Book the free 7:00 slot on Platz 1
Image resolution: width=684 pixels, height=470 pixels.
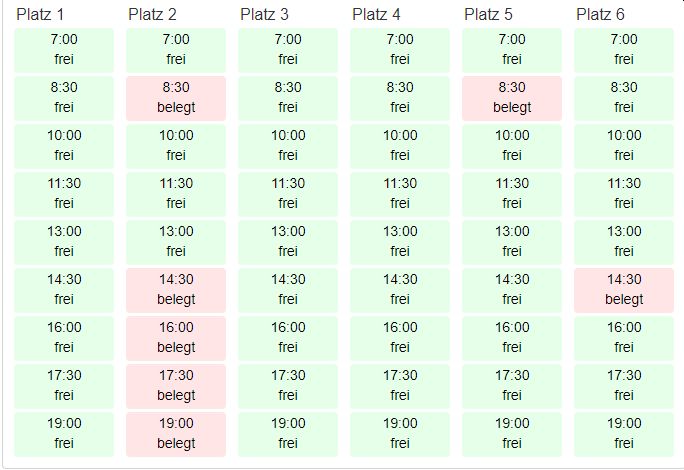64,50
